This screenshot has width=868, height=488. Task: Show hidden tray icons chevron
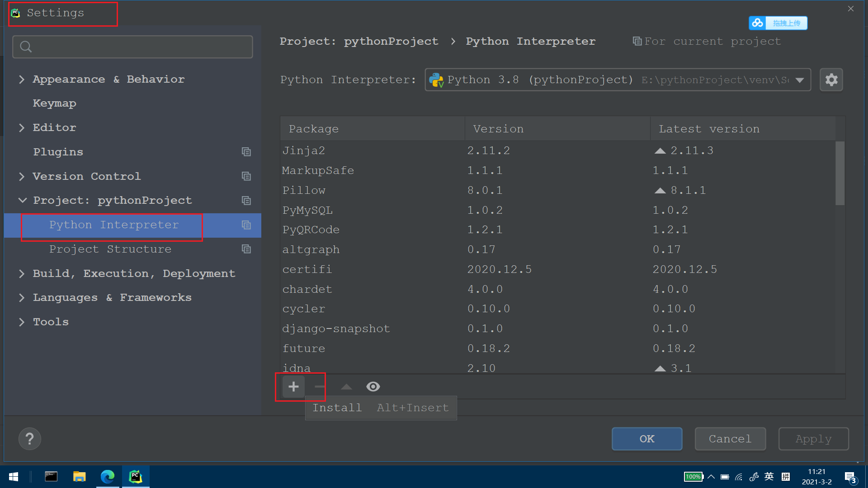[711, 477]
